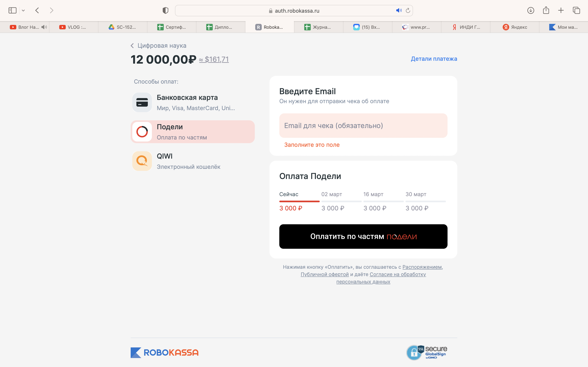Expand the sidebar dropdown chevron
The height and width of the screenshot is (367, 588).
coord(23,10)
